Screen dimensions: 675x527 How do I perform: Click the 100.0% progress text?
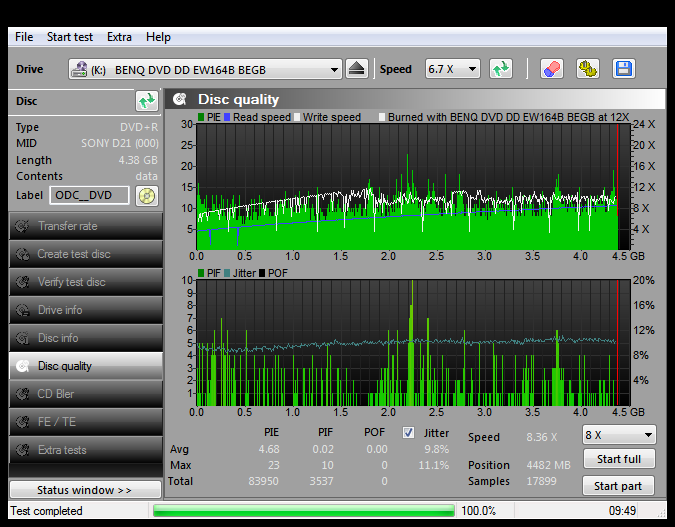[478, 511]
